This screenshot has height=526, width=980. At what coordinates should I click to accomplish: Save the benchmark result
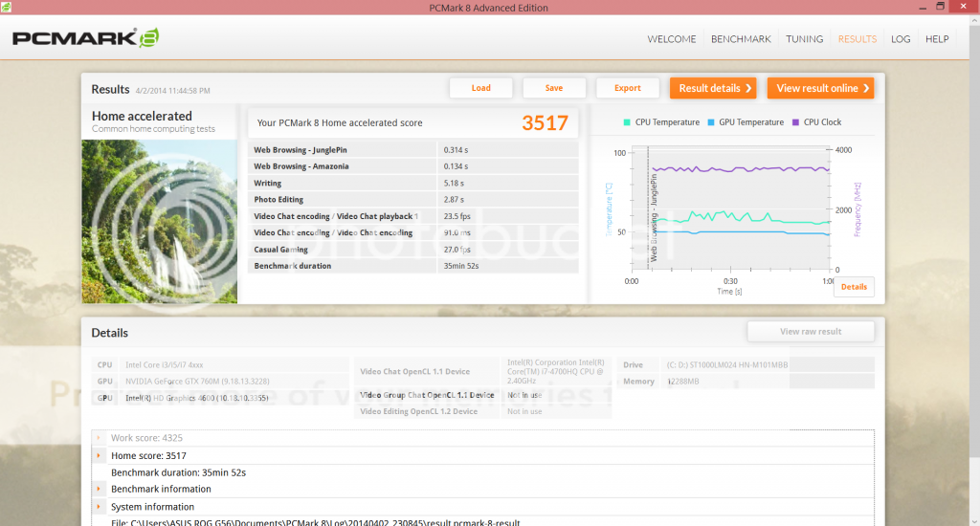pyautogui.click(x=554, y=88)
